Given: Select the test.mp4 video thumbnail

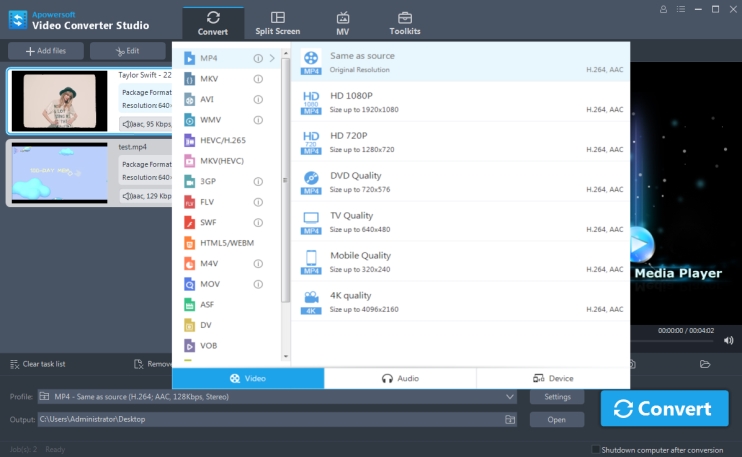Looking at the screenshot, I should (x=59, y=172).
